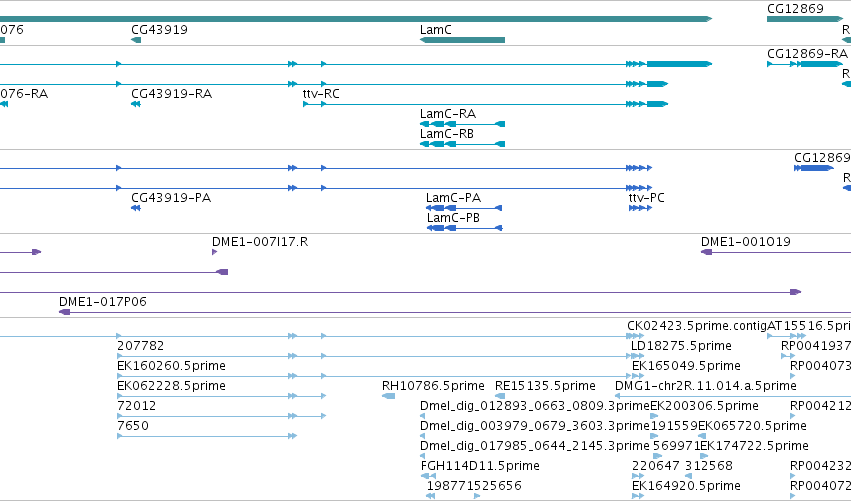Select the DME1-017P06 clone label
The height and width of the screenshot is (501, 851).
(x=103, y=302)
